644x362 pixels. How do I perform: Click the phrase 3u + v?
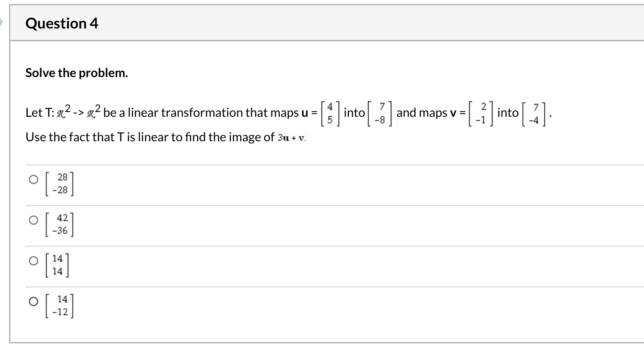(x=291, y=138)
